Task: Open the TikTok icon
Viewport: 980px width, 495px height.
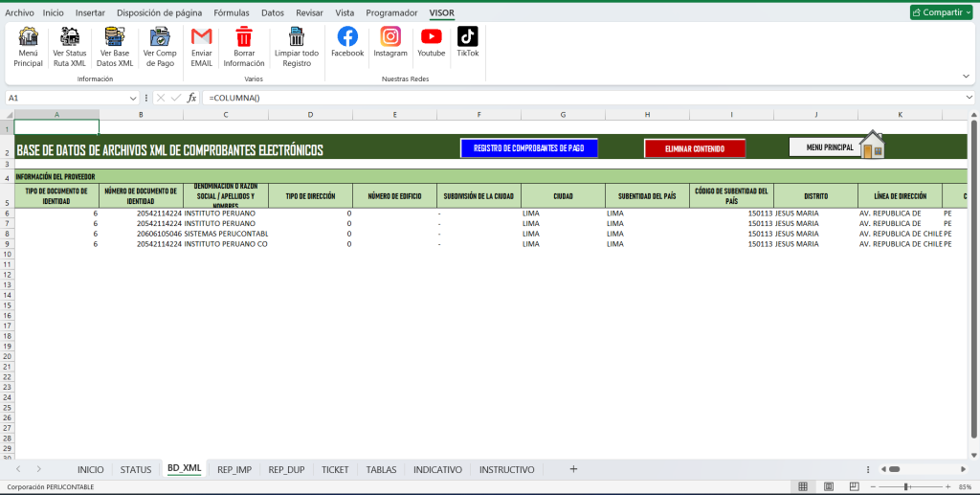Action: [x=467, y=37]
